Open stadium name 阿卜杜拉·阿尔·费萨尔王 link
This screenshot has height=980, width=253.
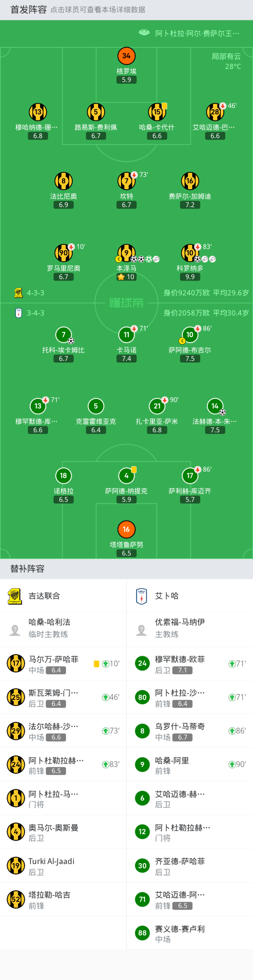point(197,33)
